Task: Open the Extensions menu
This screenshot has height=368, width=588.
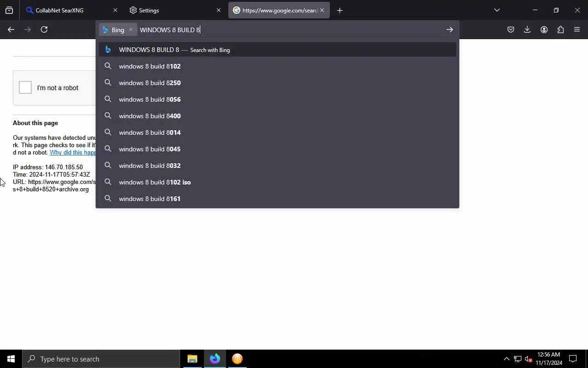Action: click(x=560, y=29)
